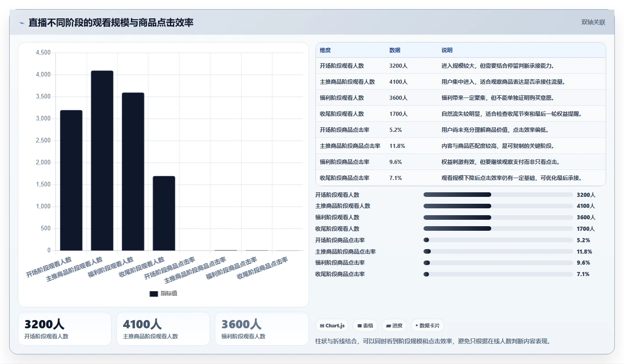Open the 3600人 福利阶段观看人数 data card

(262, 329)
